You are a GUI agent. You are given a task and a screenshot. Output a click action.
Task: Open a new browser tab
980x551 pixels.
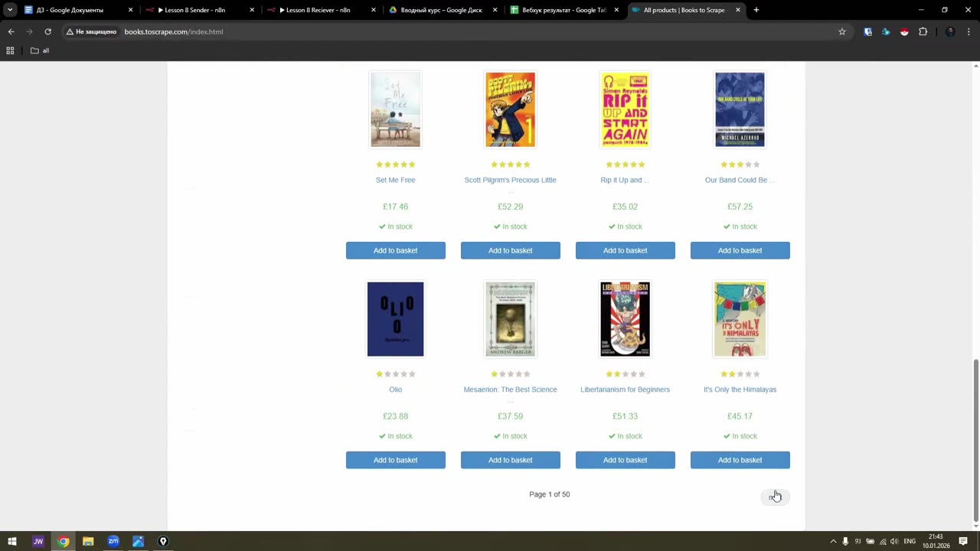(x=756, y=10)
